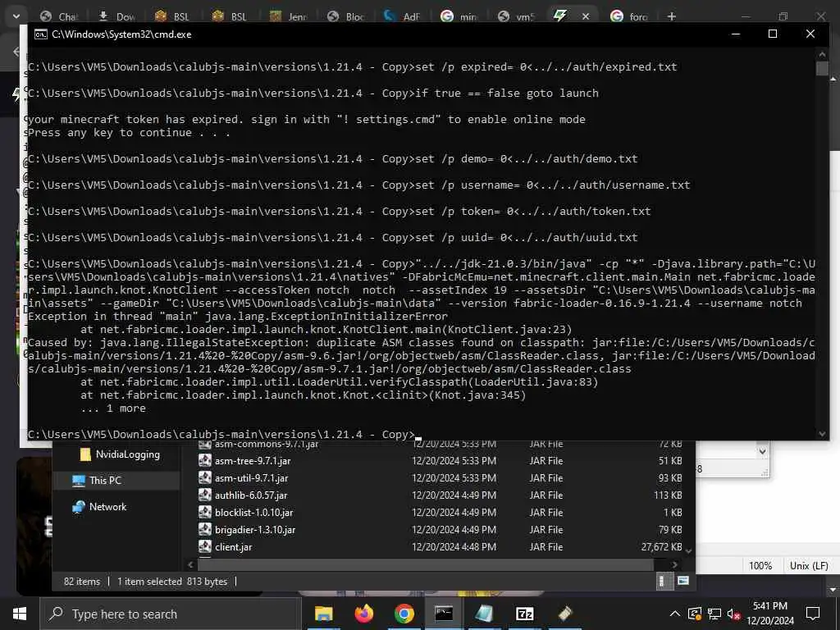This screenshot has width=840, height=630.
Task: Minimize the cmd.exe window
Action: (736, 34)
